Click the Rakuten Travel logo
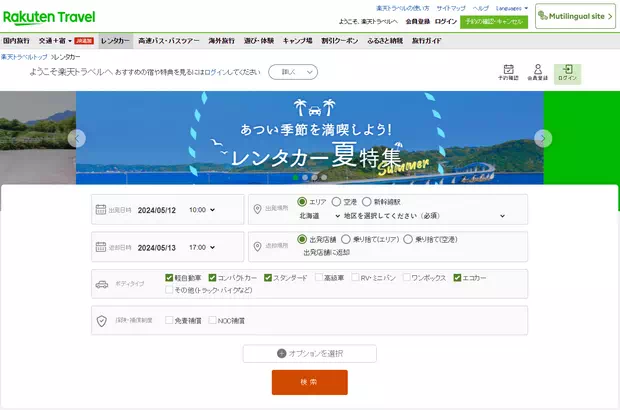 click(x=49, y=17)
